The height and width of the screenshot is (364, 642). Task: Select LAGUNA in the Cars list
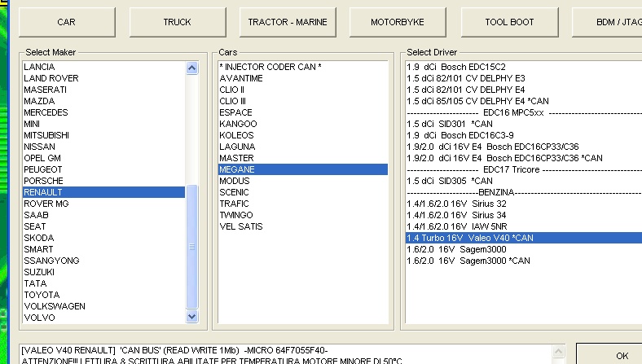pyautogui.click(x=237, y=147)
